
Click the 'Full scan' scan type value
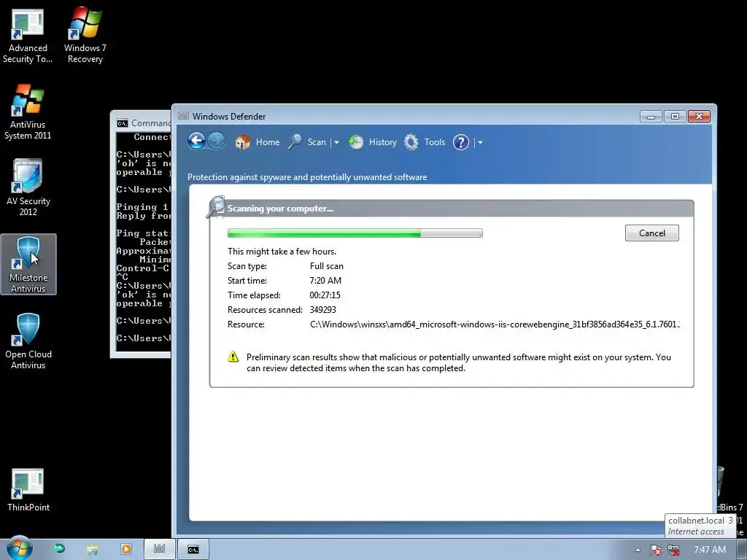pyautogui.click(x=326, y=265)
